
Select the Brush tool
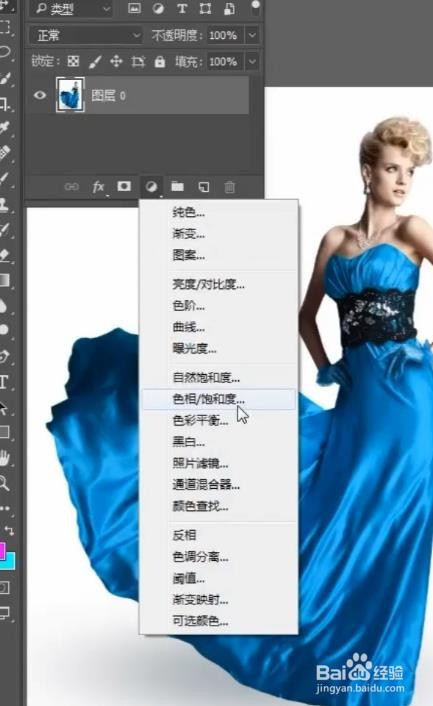pos(4,178)
